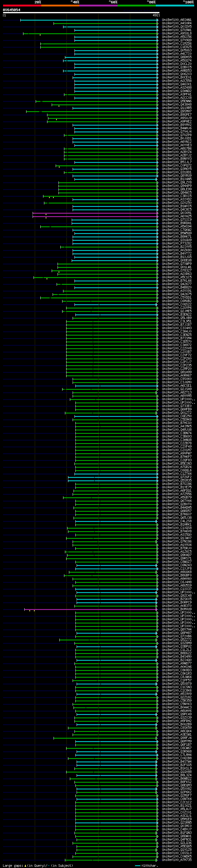197x868 pixels.
Task: Select the query ID AV645054
Action: coord(11,10)
